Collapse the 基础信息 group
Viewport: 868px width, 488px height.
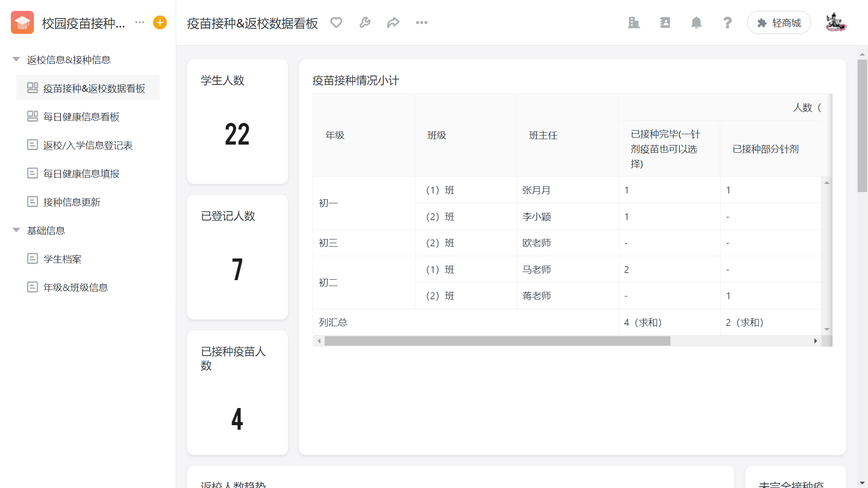pyautogui.click(x=16, y=230)
